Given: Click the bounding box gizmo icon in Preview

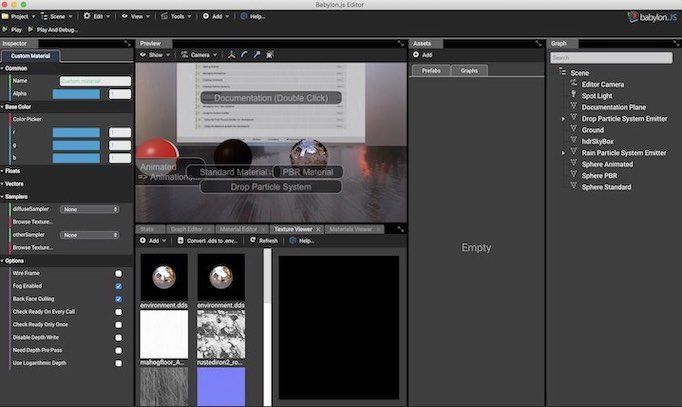Looking at the screenshot, I should (269, 55).
